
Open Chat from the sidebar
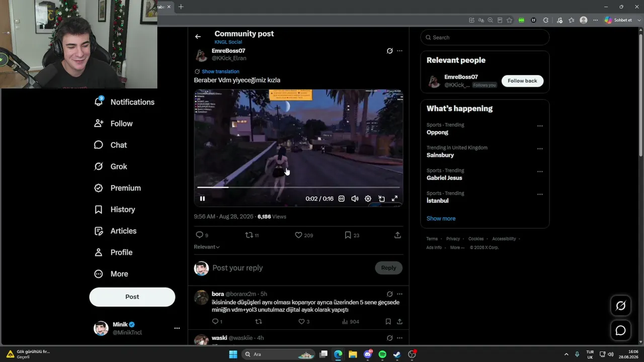coord(110,145)
